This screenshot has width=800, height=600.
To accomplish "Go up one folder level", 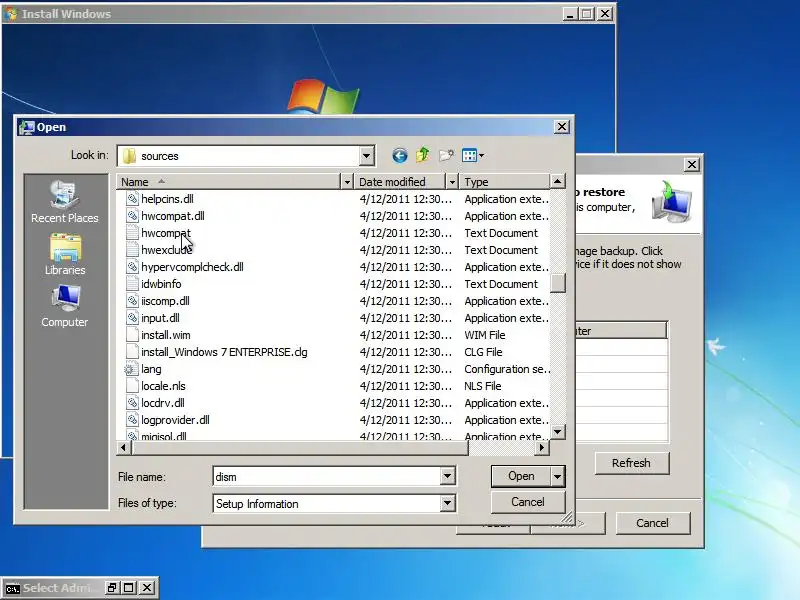I will pos(422,155).
